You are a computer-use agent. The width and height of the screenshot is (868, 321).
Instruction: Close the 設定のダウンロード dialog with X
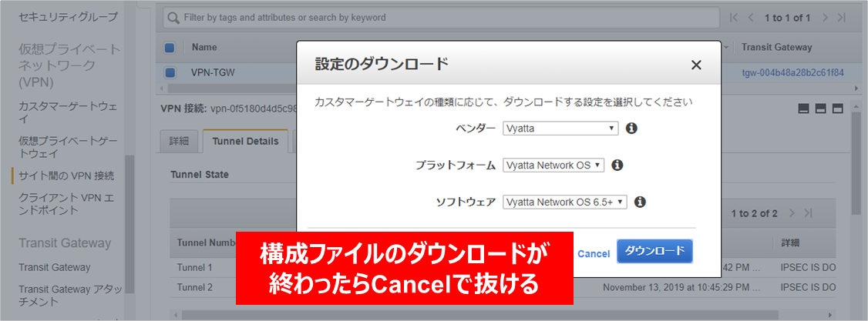tap(696, 65)
